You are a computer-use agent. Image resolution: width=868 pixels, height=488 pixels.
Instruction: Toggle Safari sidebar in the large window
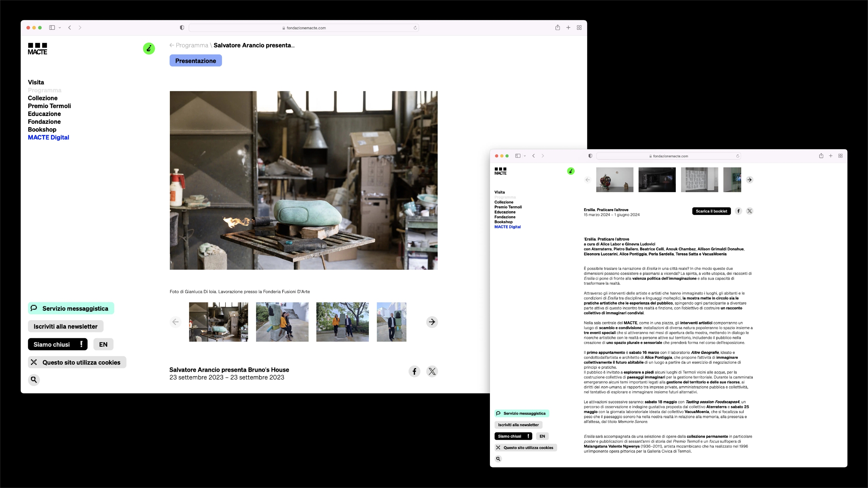[x=52, y=28]
